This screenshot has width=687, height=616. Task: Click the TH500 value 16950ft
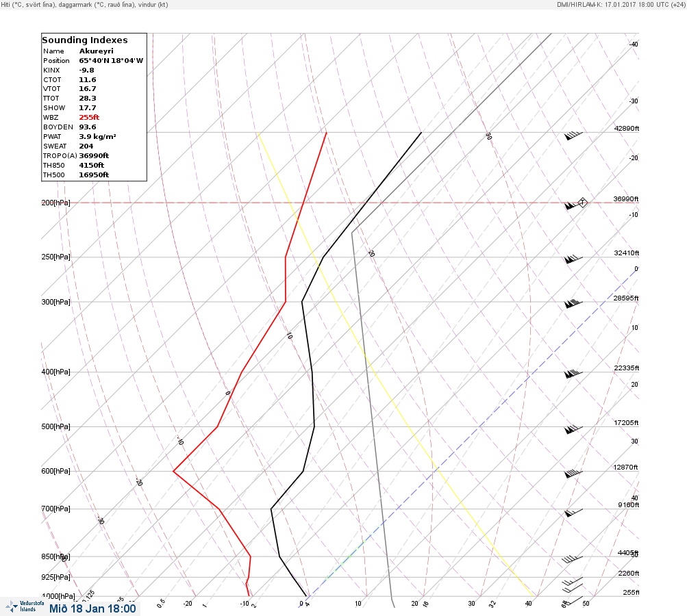click(95, 175)
